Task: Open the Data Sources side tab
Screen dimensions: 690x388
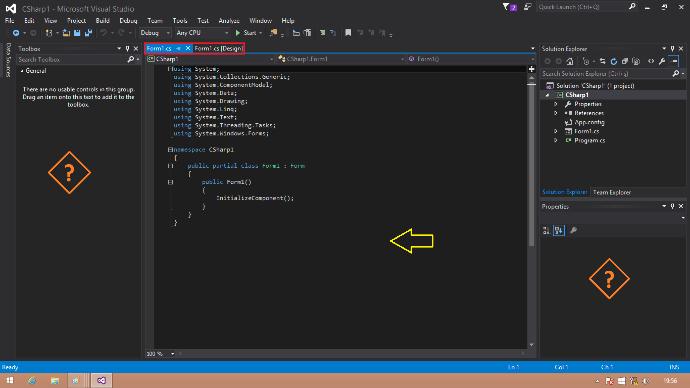Action: click(8, 60)
